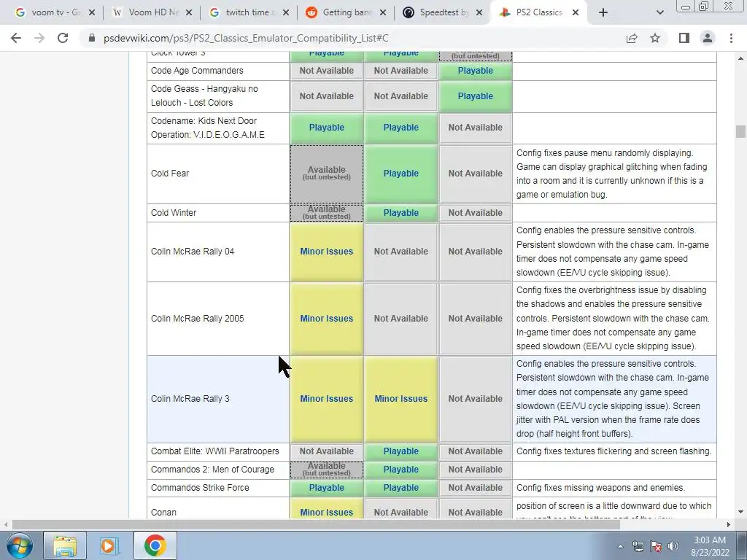
Task: Click the lock icon in the address bar
Action: pos(91,38)
